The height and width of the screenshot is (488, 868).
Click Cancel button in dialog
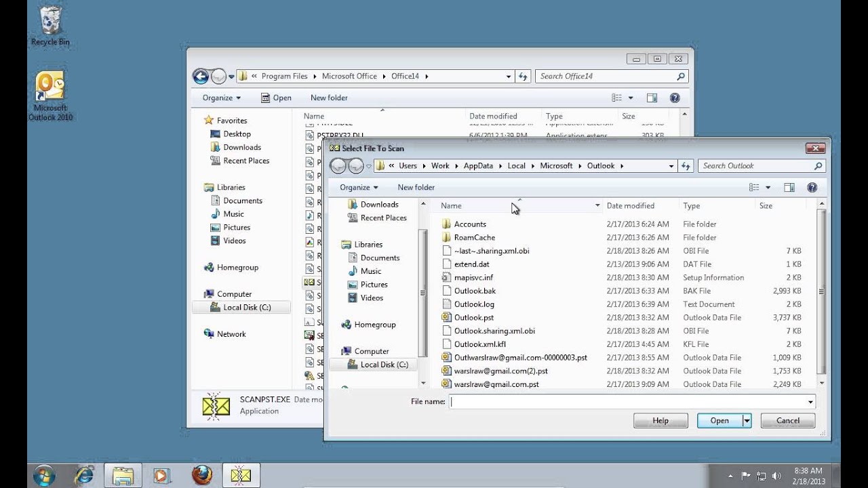(787, 421)
